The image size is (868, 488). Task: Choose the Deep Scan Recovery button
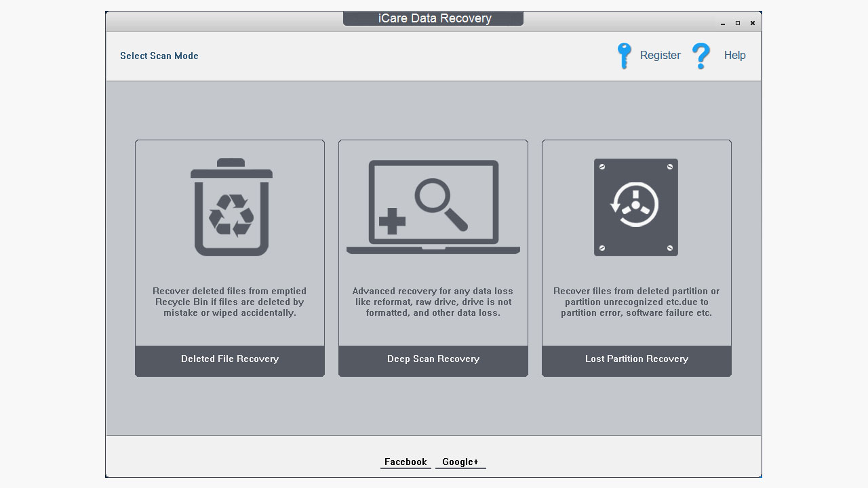[433, 361]
